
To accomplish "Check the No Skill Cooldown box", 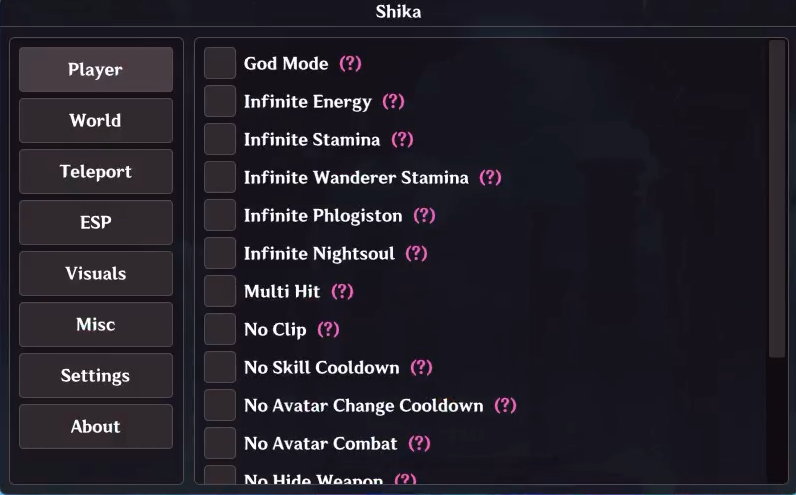I will point(220,367).
